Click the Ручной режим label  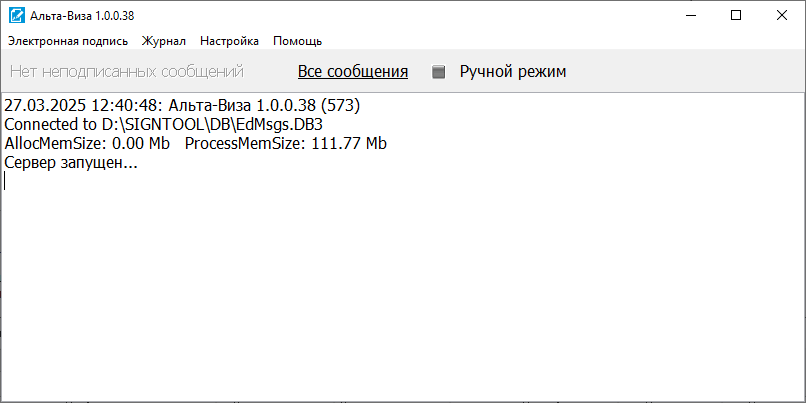pyautogui.click(x=512, y=72)
